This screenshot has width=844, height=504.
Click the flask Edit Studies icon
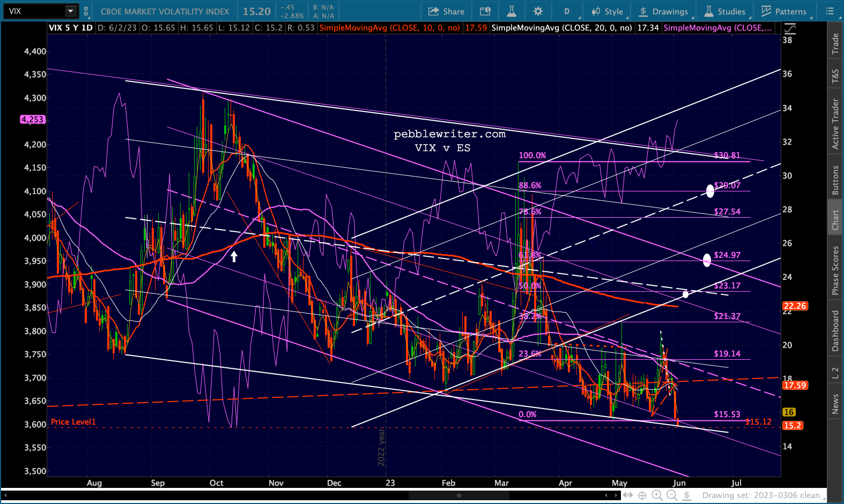click(511, 11)
